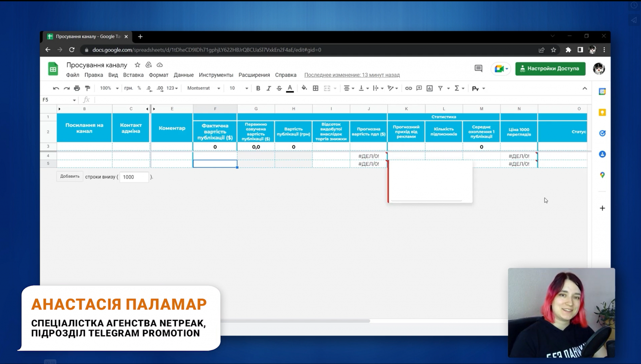Image resolution: width=641 pixels, height=364 pixels.
Task: Open the Инструменты menu
Action: coord(216,75)
